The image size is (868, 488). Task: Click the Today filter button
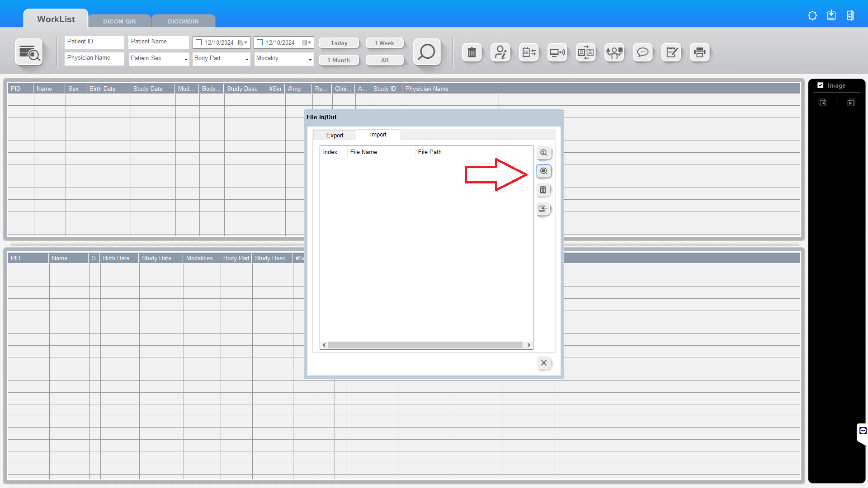[339, 43]
